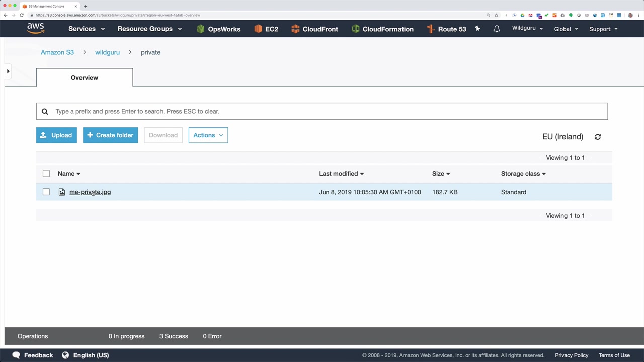
Task: Click the prefix search input field
Action: tap(322, 111)
